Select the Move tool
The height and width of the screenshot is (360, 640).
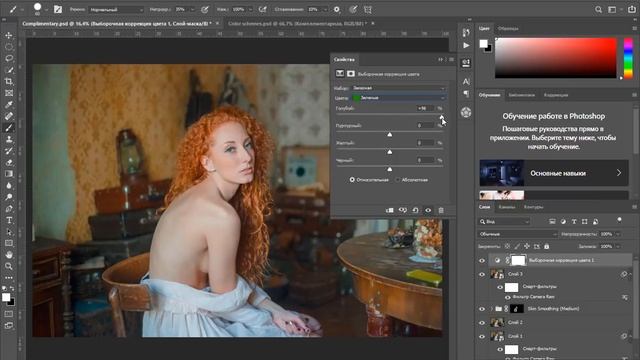(x=9, y=36)
